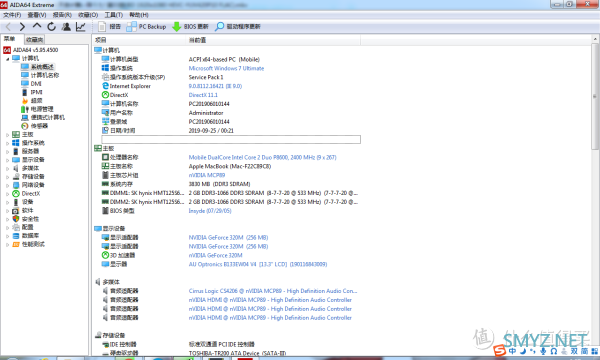The width and height of the screenshot is (600, 360).
Task: Click the 安全性 shield icon in tree
Action: (x=16, y=219)
